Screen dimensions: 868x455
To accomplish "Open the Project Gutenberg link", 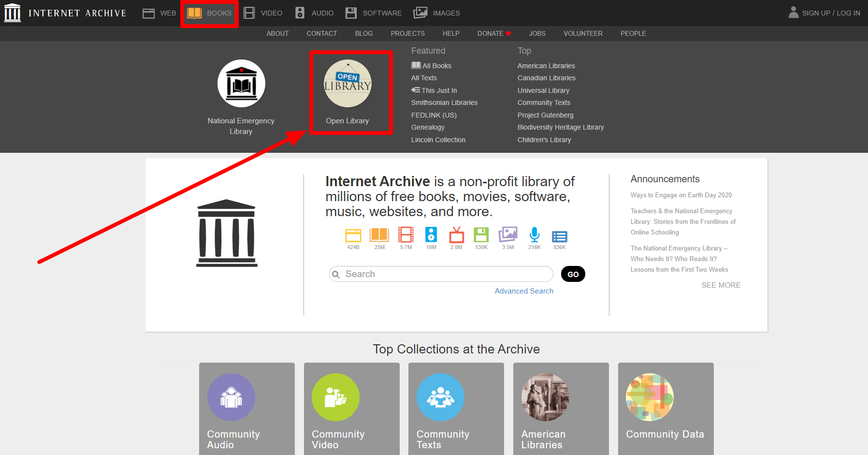I will tap(545, 115).
